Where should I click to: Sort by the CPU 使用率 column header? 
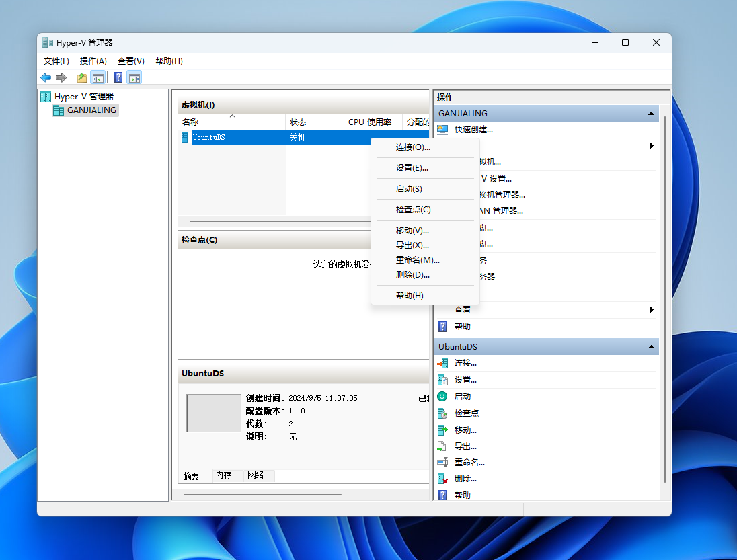pyautogui.click(x=373, y=122)
